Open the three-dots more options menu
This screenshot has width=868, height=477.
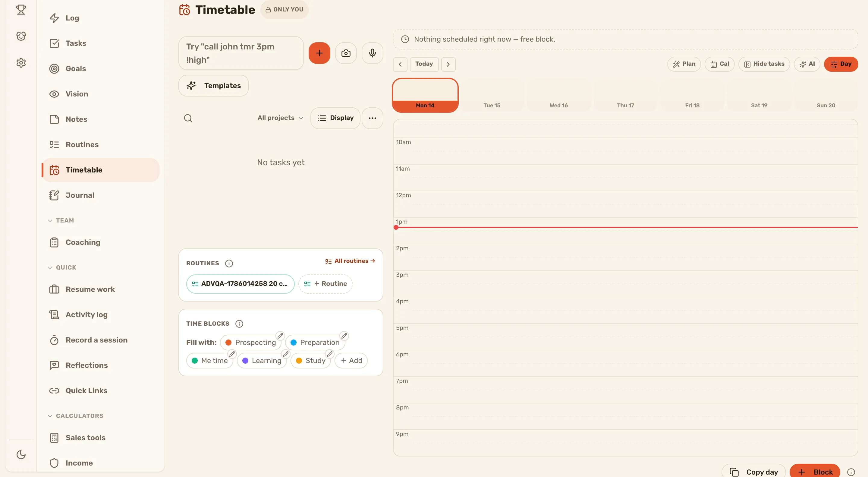point(372,118)
